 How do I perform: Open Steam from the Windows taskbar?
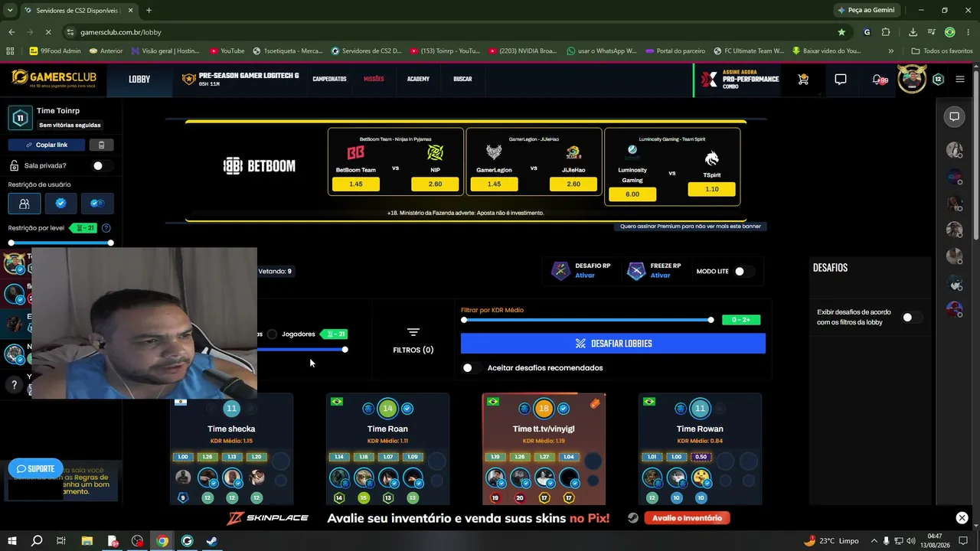pyautogui.click(x=212, y=541)
